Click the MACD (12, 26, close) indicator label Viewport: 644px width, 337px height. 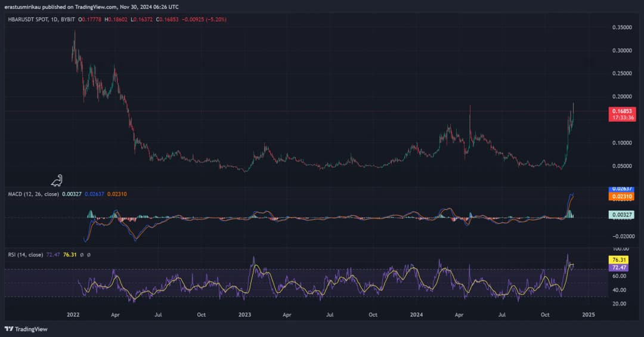tap(33, 194)
